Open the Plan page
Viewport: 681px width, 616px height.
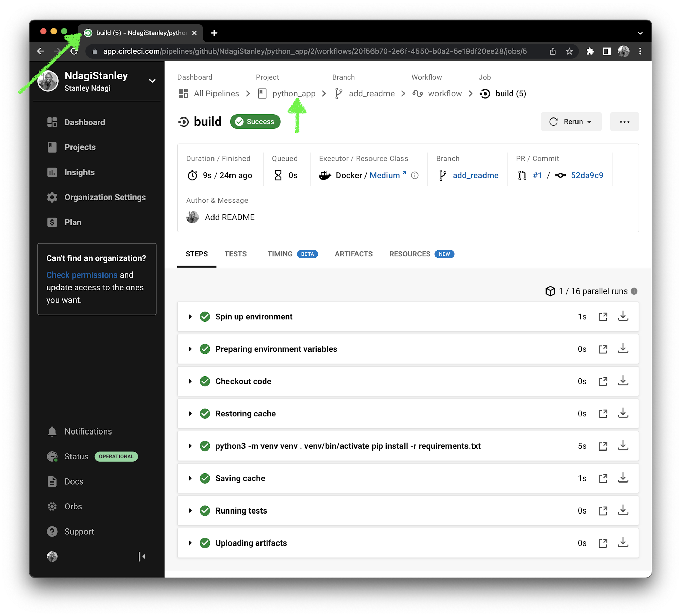pos(64,222)
